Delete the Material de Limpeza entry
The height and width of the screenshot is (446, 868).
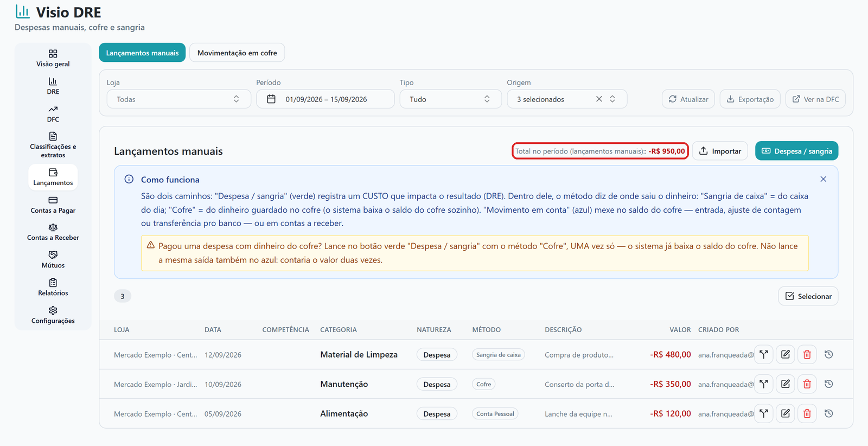click(807, 355)
